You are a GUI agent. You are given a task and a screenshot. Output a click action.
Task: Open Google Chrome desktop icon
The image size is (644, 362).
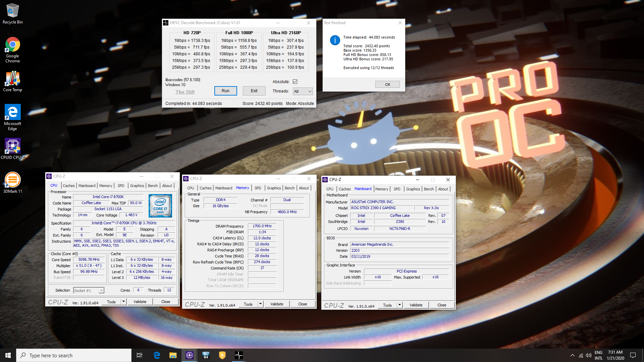click(12, 50)
